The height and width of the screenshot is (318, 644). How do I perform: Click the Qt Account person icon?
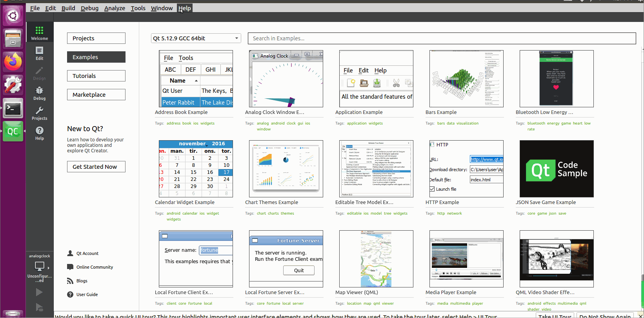tap(70, 253)
